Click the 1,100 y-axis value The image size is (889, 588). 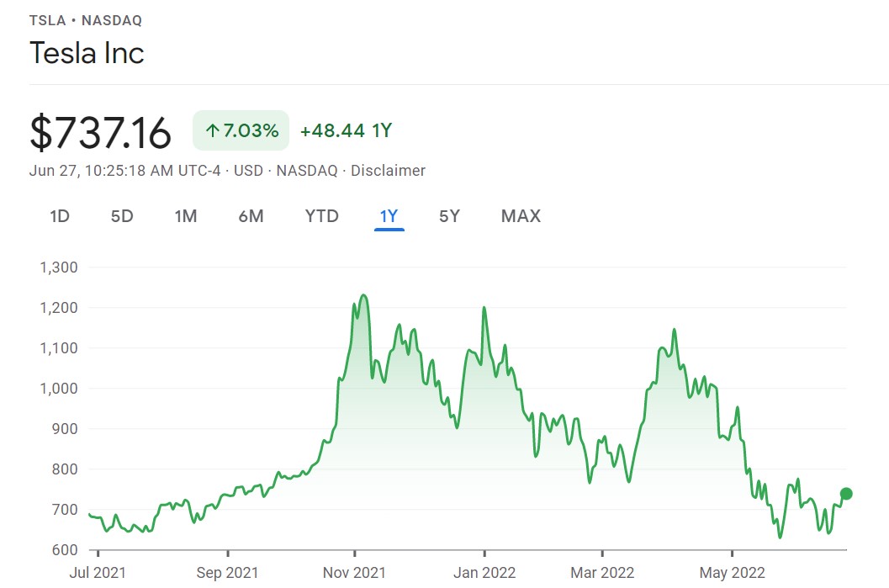59,347
